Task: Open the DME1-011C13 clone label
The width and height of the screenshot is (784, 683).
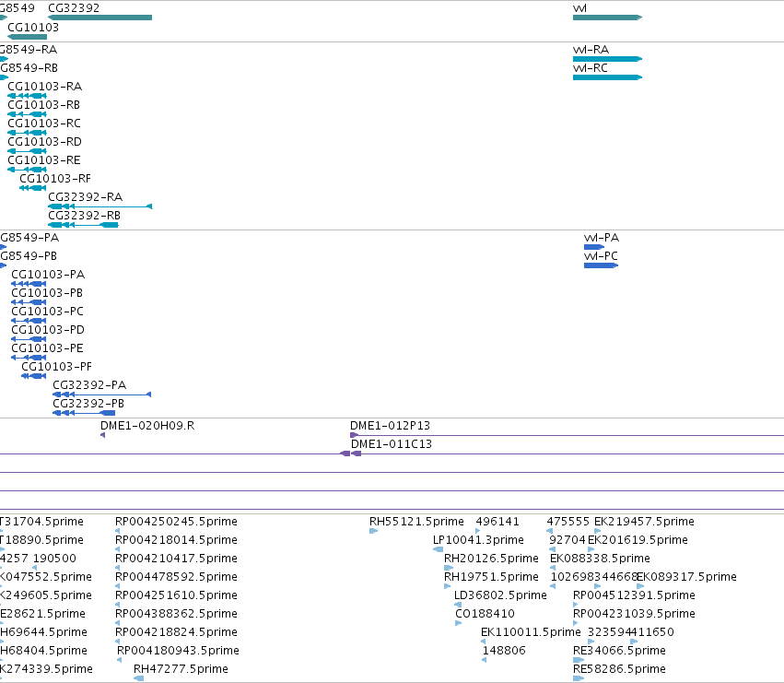Action: [x=392, y=444]
